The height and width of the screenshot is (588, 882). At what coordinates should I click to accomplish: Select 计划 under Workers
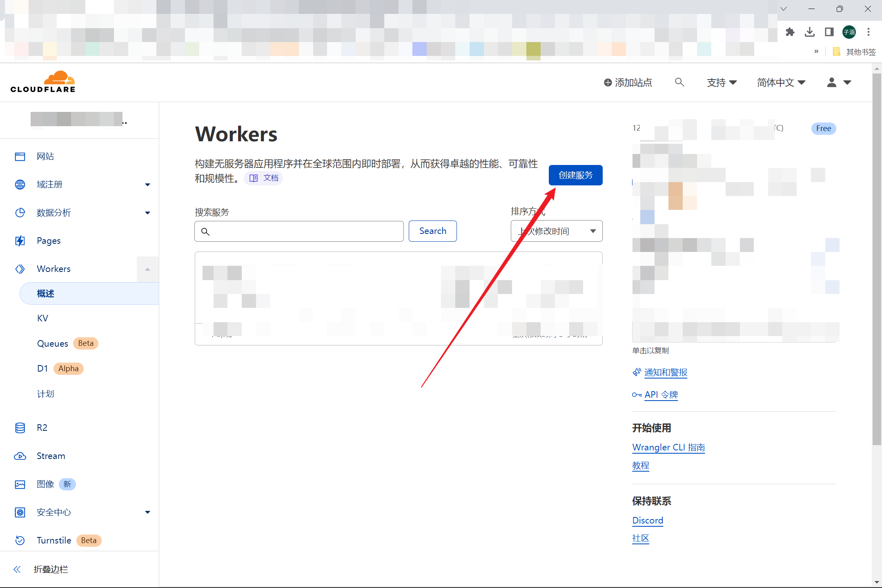pyautogui.click(x=45, y=394)
